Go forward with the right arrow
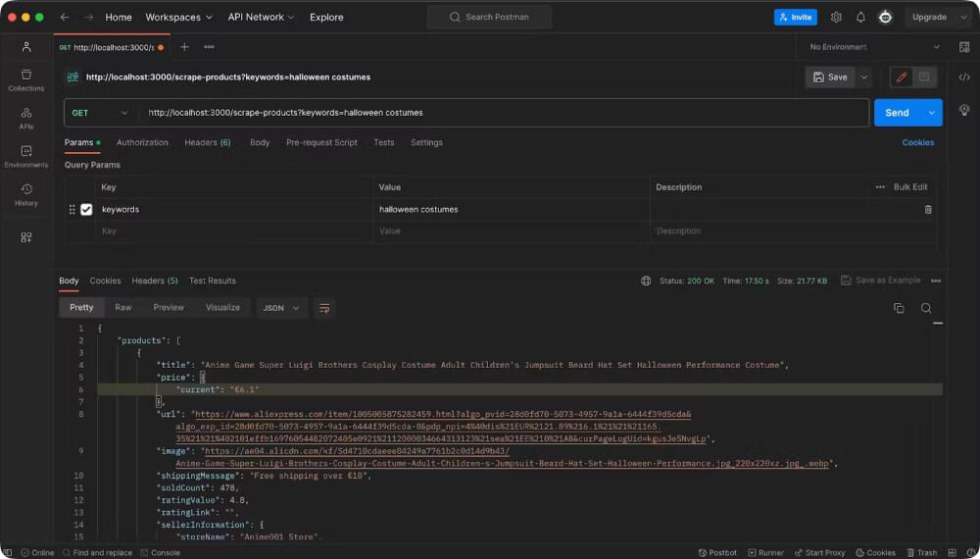The width and height of the screenshot is (980, 559). point(88,17)
